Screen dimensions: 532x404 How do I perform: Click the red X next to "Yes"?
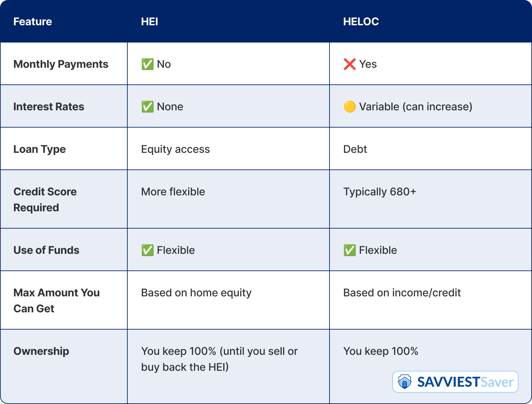pyautogui.click(x=349, y=64)
